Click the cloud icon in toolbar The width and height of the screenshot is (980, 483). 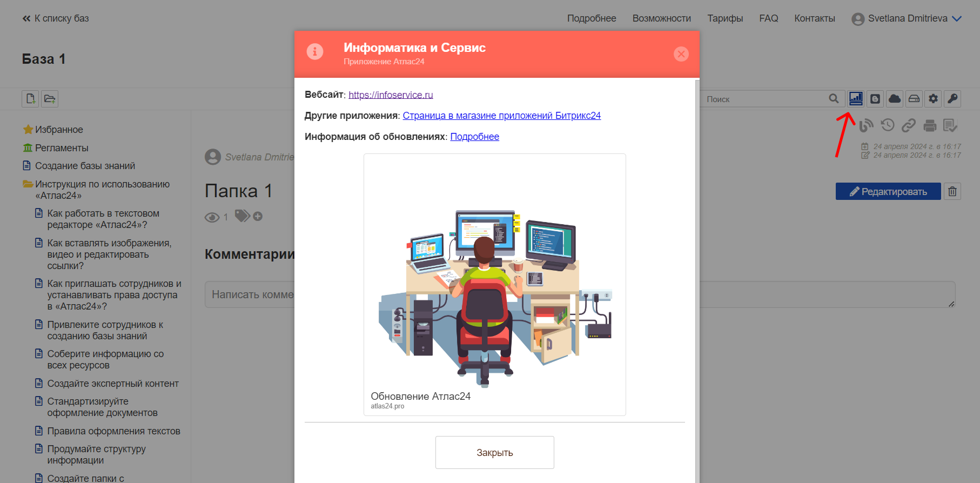coord(895,99)
